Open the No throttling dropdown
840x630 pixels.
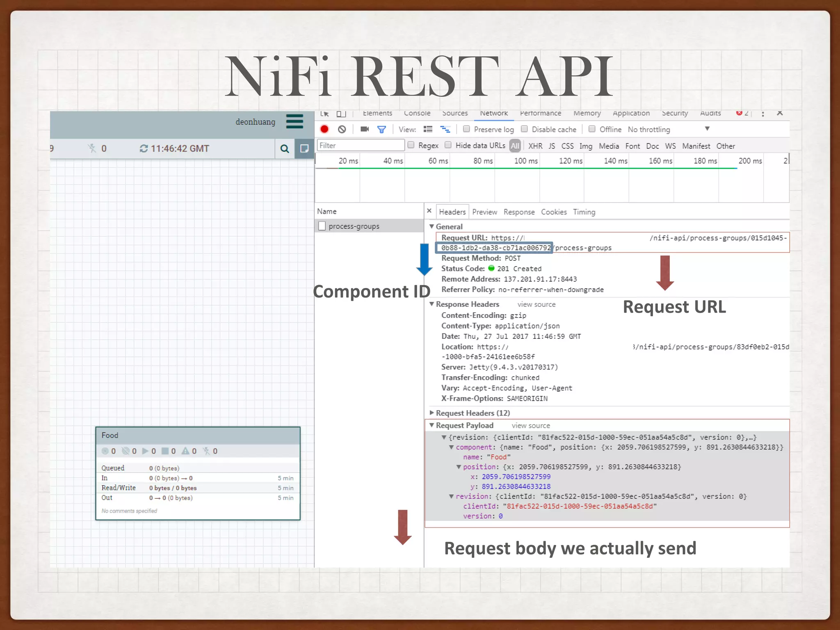(669, 129)
